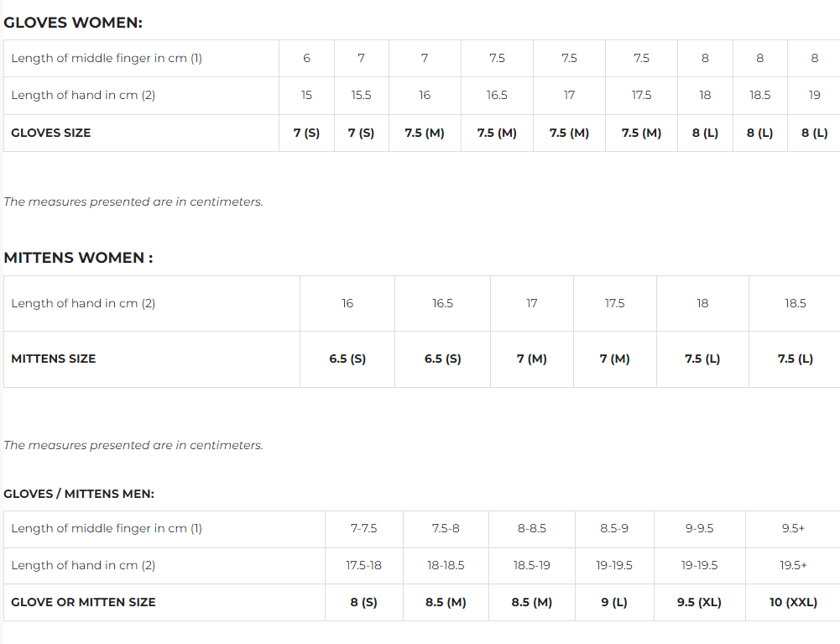Screen dimensions: 840x644
Task: Click the 15 hand length cell
Action: tap(306, 95)
